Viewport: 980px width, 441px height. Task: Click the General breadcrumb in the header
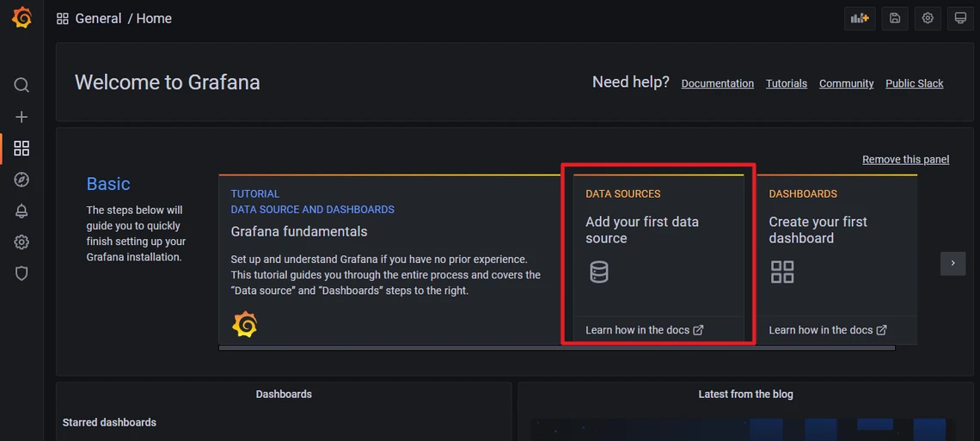point(98,19)
